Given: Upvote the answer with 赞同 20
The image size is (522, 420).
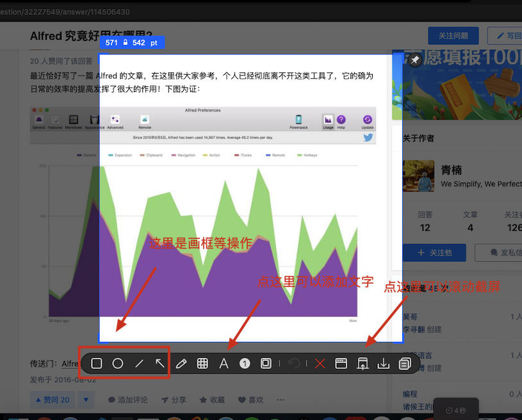Looking at the screenshot, I should [x=53, y=400].
